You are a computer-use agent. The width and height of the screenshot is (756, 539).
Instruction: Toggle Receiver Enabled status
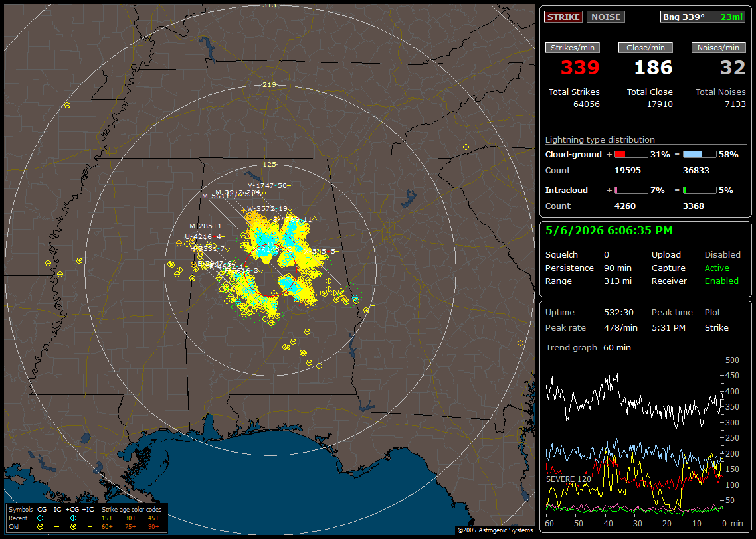click(721, 281)
